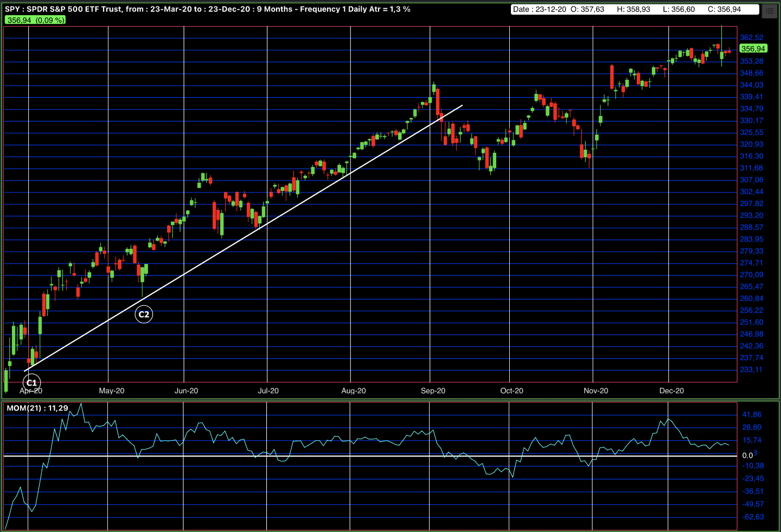Select the Oct-20 date axis label

pyautogui.click(x=511, y=391)
